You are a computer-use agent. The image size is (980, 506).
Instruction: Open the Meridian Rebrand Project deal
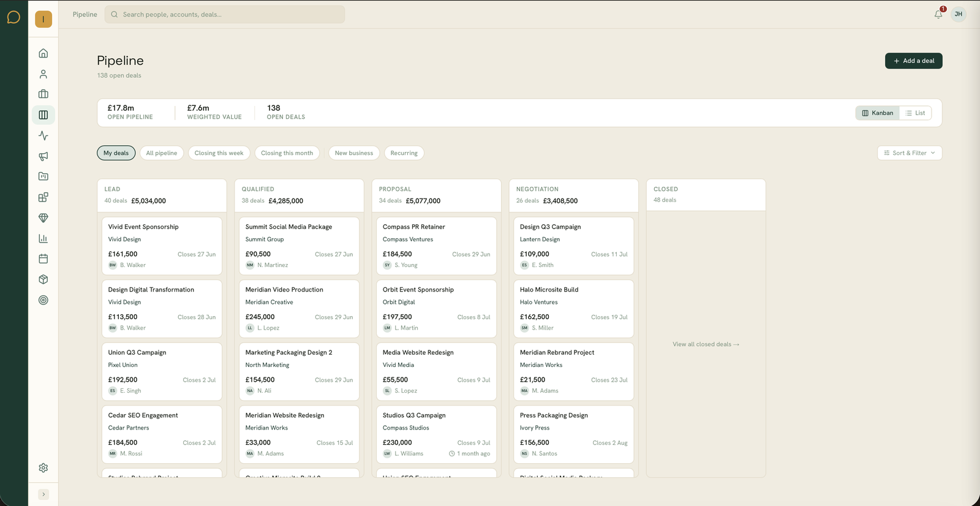[573, 371]
